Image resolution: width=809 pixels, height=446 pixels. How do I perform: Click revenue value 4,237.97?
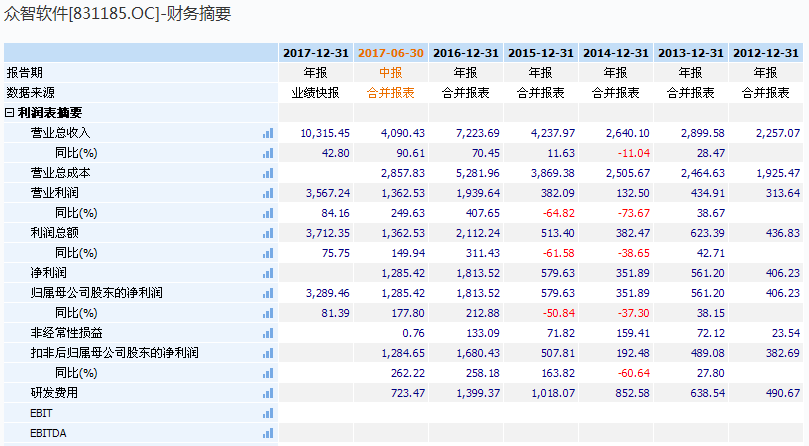click(553, 133)
